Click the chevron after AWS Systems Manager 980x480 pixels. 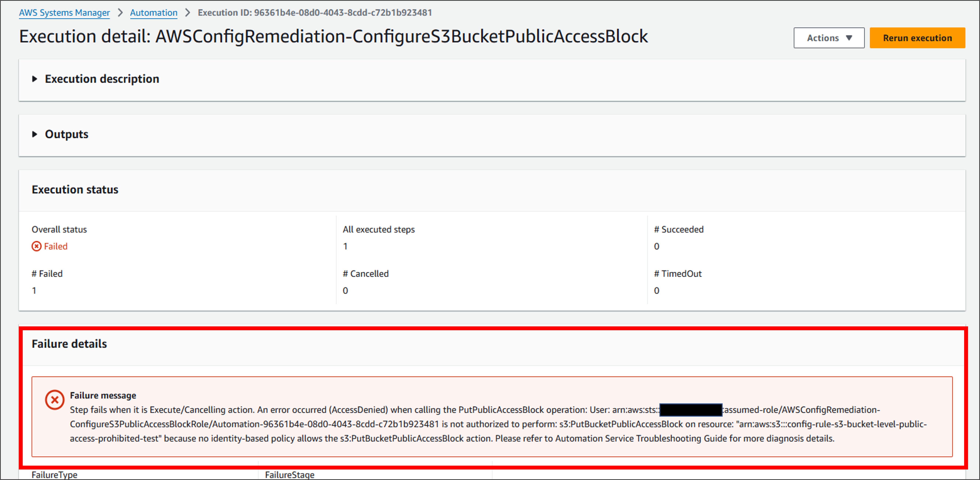point(120,13)
